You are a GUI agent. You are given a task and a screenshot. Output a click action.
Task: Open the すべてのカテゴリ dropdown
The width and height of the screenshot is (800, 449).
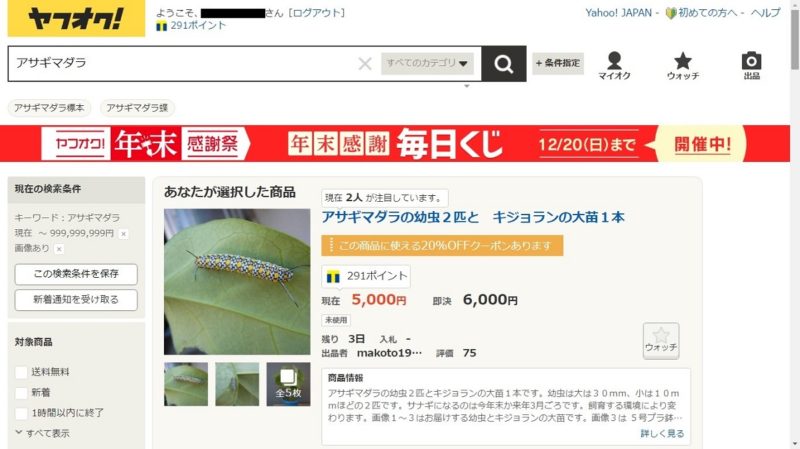point(427,63)
